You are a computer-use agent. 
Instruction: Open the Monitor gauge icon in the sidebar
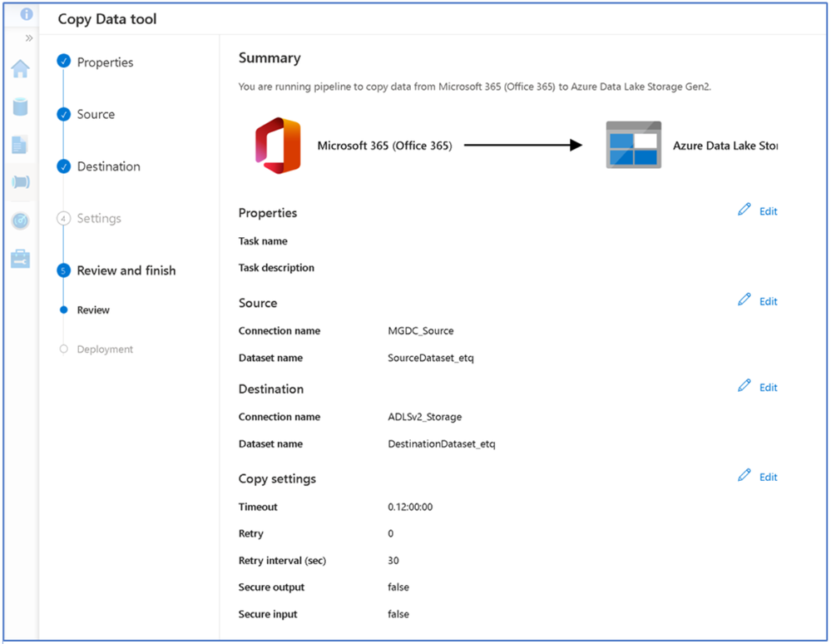coord(21,220)
